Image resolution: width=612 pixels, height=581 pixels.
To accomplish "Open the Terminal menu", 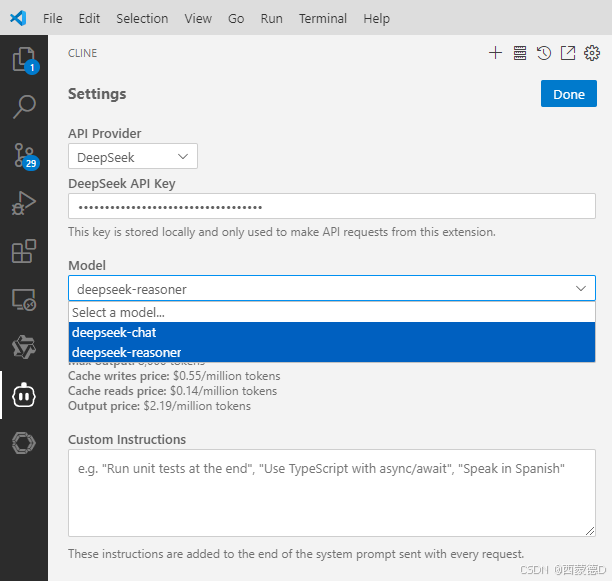I will [x=323, y=18].
